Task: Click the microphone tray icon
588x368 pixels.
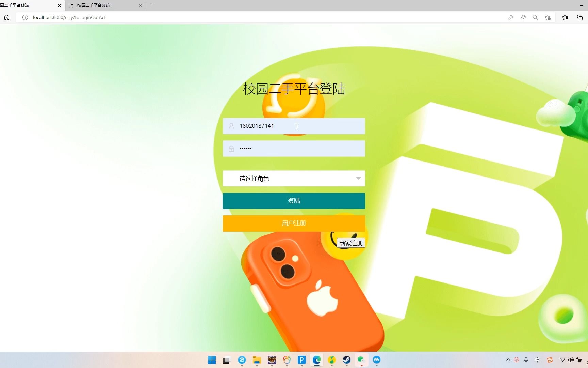Action: [x=526, y=360]
